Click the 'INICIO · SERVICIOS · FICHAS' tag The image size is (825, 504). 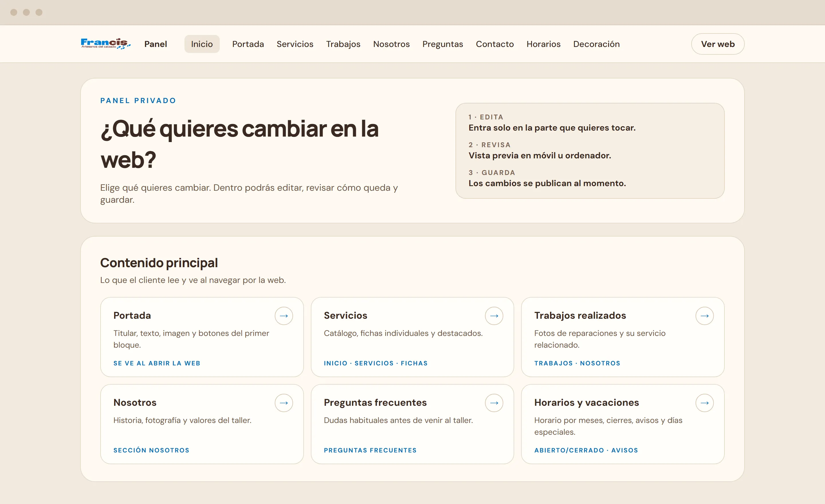(376, 363)
